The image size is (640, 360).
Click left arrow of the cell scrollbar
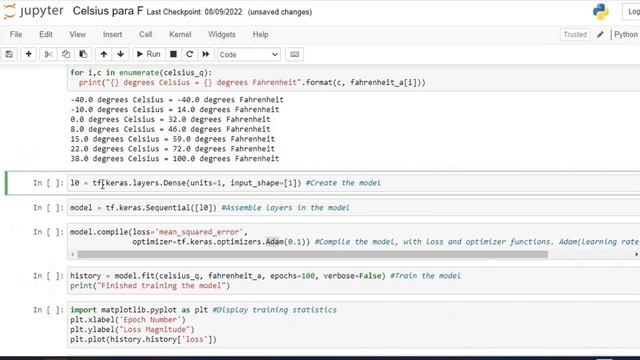click(x=73, y=254)
